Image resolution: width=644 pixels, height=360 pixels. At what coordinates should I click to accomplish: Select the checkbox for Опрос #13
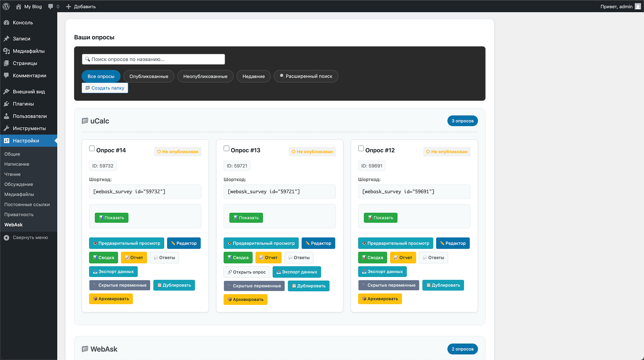tap(226, 149)
